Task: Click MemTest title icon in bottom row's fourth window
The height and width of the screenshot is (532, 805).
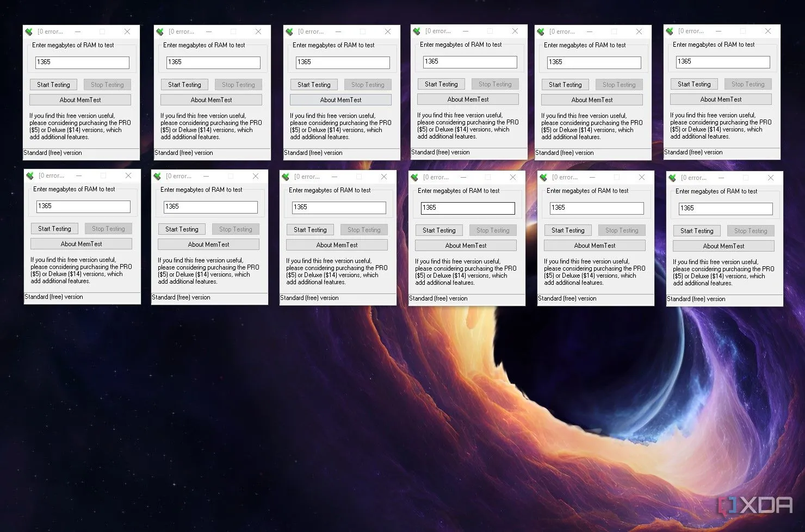Action: (x=415, y=178)
